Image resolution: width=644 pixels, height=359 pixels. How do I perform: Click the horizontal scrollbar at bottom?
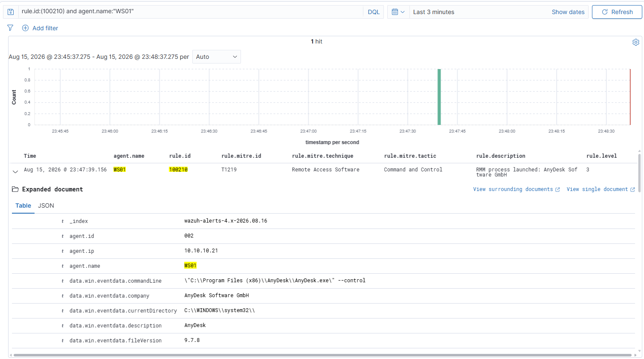(x=322, y=355)
